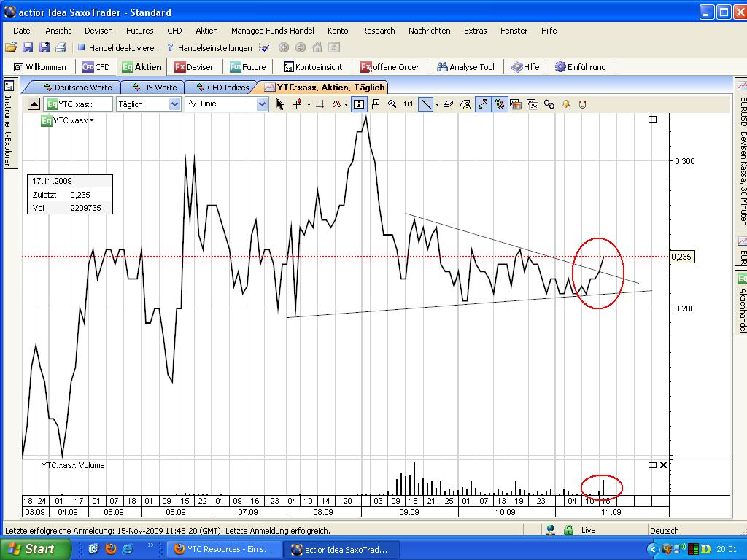Viewport: 747px width, 560px height.
Task: Expand the trendline tool dropdown arrow
Action: tap(436, 104)
